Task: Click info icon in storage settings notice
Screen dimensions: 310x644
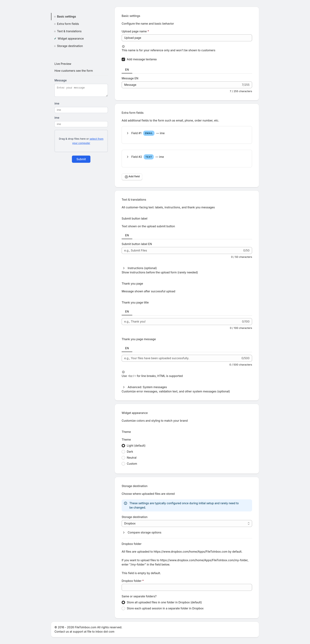Action: (126, 503)
